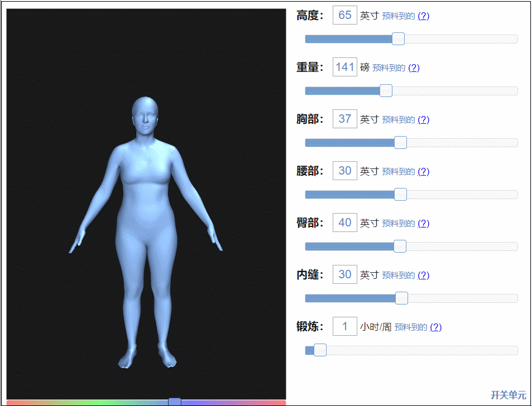The width and height of the screenshot is (532, 406).
Task: Click the 预料到的 link beside 臀部
Action: coord(398,223)
